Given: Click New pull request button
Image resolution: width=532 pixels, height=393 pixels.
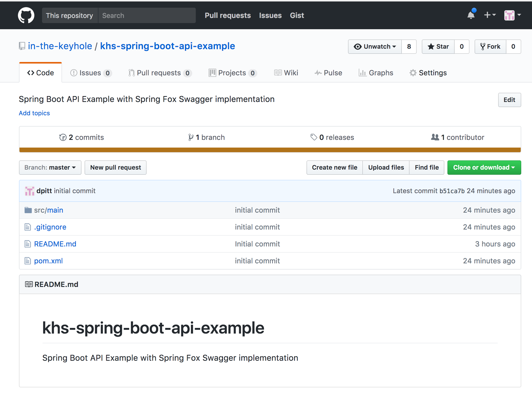Looking at the screenshot, I should (x=116, y=168).
